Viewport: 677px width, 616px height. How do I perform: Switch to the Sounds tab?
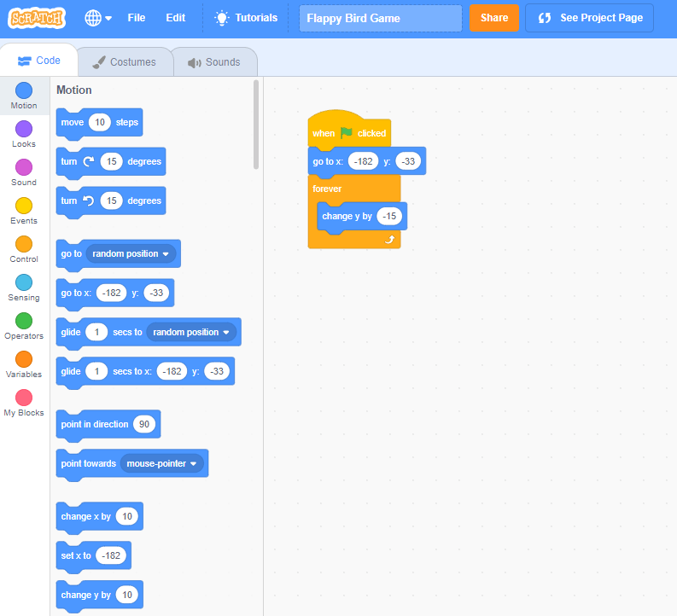(x=213, y=62)
